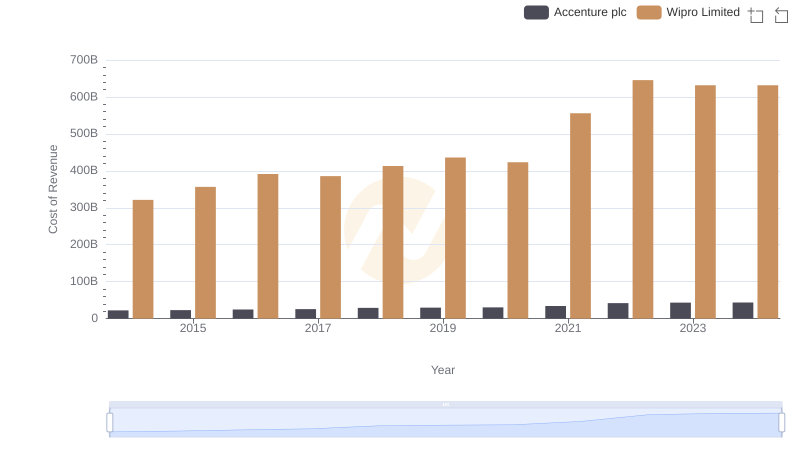Click Wipro Limited bar for 2017
This screenshot has width=800, height=461.
tap(330, 247)
